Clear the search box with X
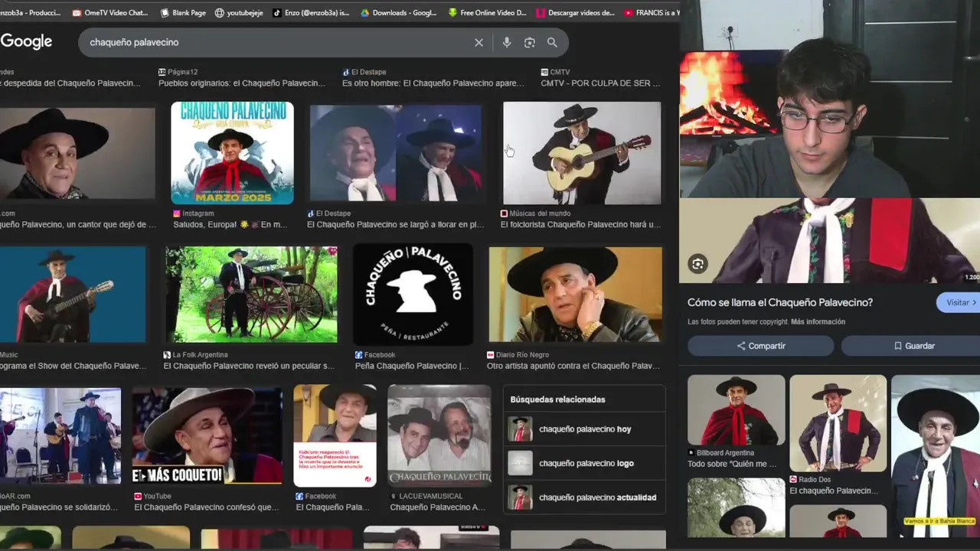Viewport: 980px width, 551px height. [x=479, y=43]
